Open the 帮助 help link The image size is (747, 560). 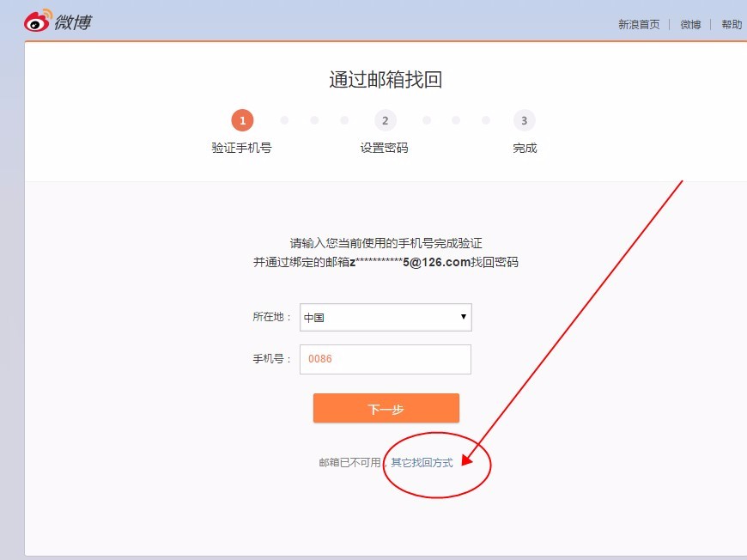(732, 24)
